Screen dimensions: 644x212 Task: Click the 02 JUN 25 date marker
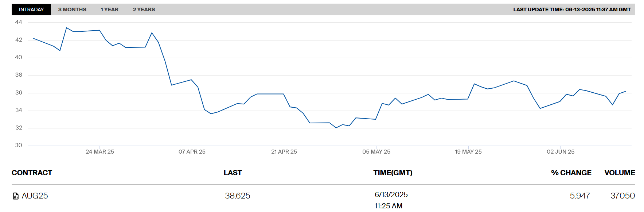pos(560,152)
